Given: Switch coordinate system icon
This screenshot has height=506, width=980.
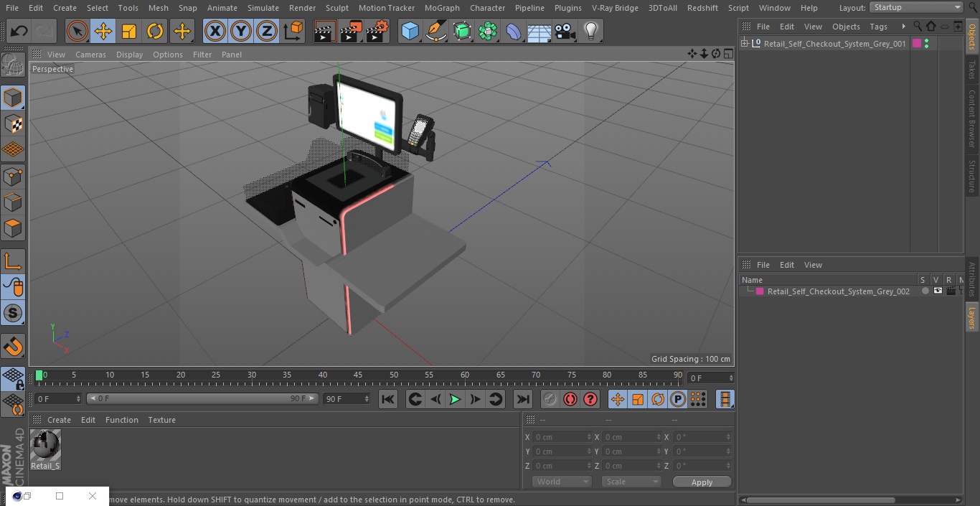Looking at the screenshot, I should (x=293, y=32).
